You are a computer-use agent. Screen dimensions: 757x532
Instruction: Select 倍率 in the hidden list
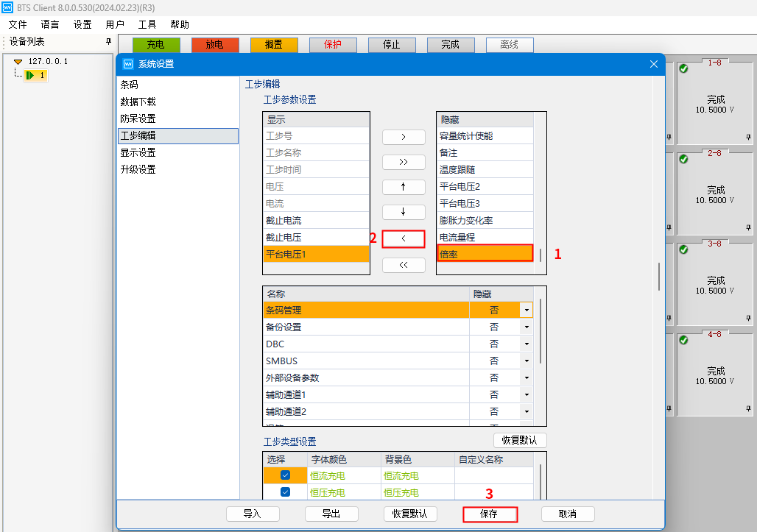coord(485,253)
